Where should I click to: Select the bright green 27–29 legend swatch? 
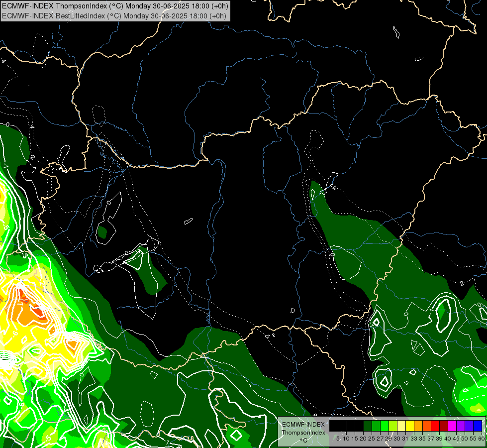pos(385,426)
